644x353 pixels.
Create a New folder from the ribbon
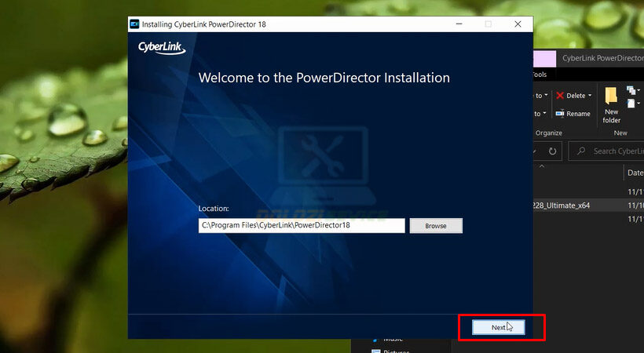[611, 104]
